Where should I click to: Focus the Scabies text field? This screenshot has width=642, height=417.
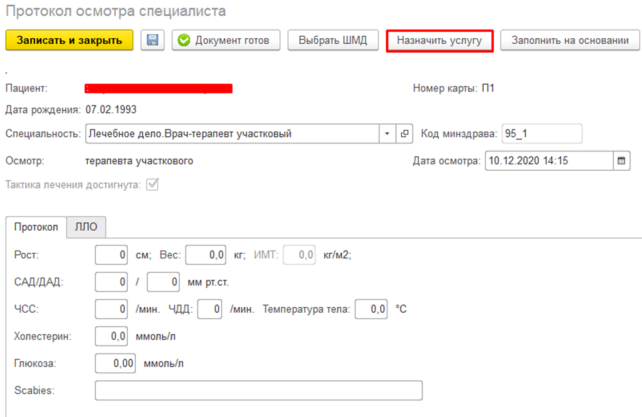coord(258,390)
